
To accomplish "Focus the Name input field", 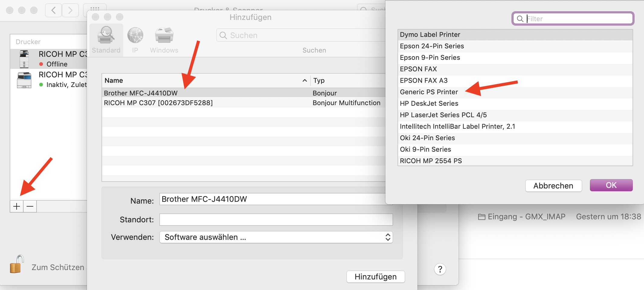I will 276,199.
